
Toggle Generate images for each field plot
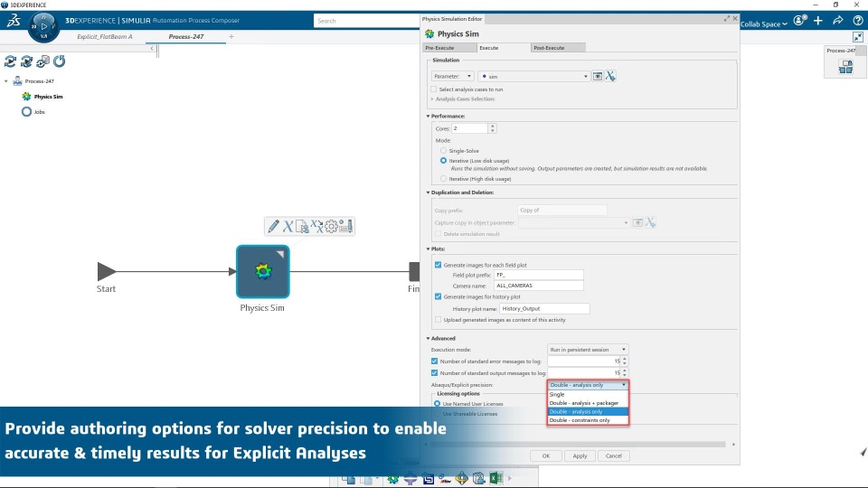click(x=438, y=265)
